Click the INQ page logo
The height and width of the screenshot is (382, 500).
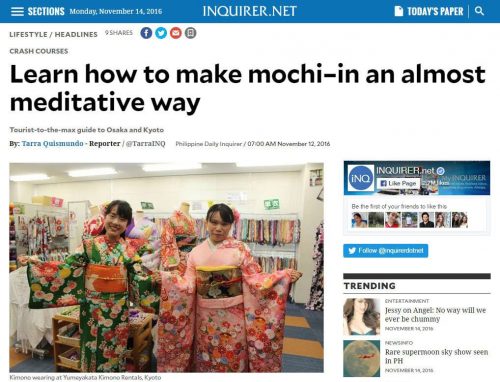coord(360,178)
